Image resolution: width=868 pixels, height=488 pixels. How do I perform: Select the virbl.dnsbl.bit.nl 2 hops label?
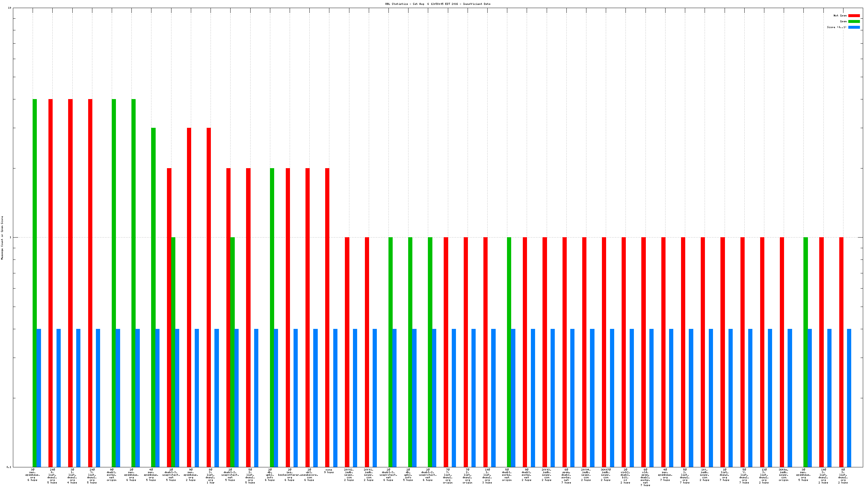pyautogui.click(x=625, y=476)
